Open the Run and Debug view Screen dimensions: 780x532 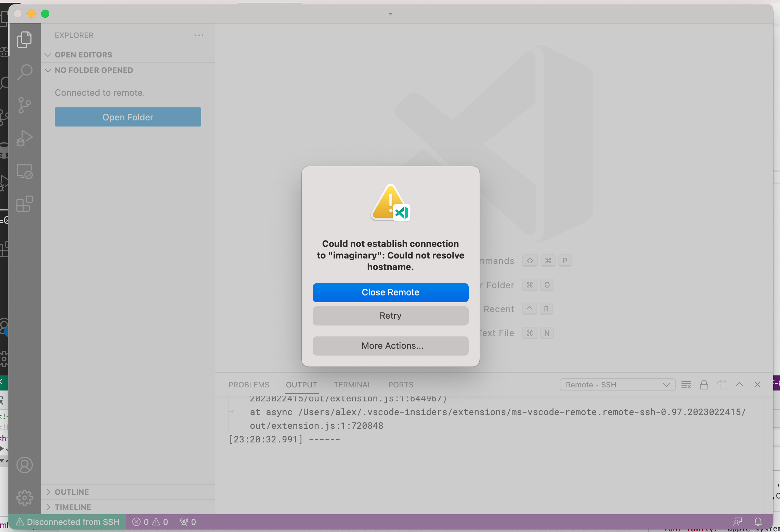[25, 138]
